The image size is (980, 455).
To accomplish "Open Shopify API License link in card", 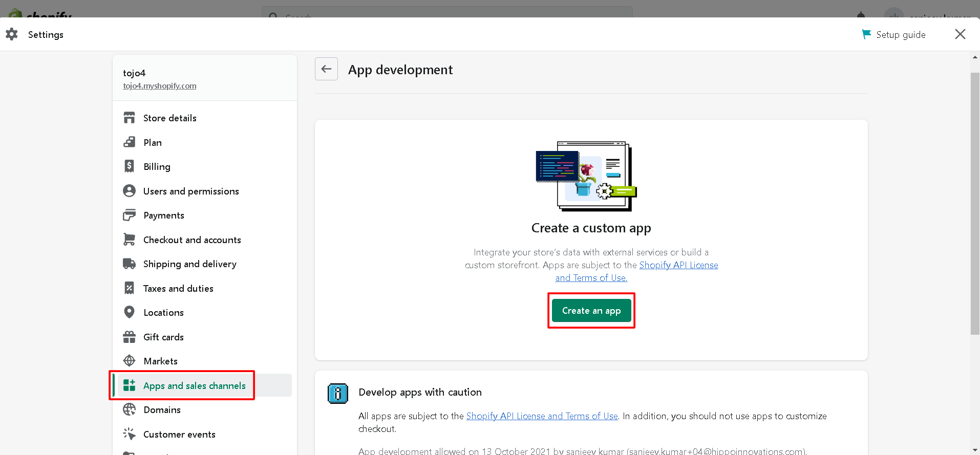I will tap(678, 265).
